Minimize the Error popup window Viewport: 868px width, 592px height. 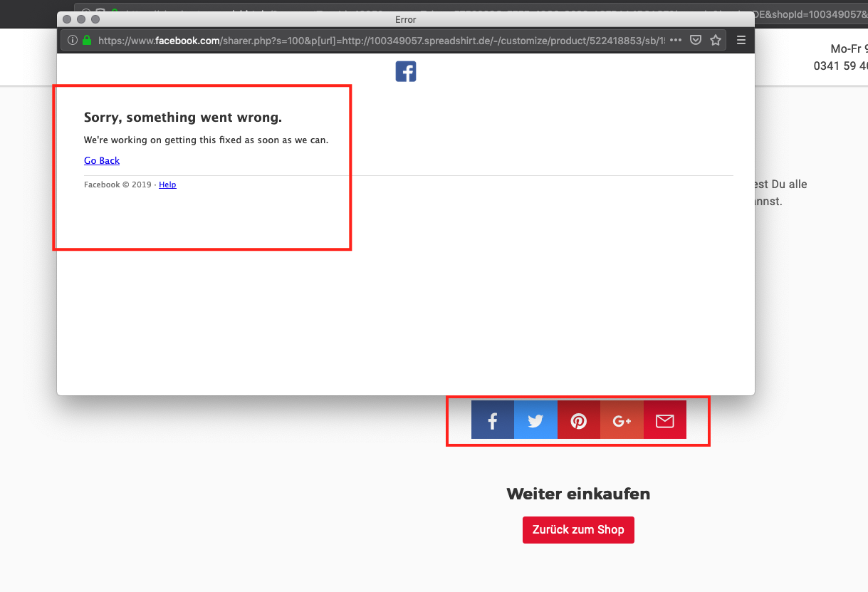pyautogui.click(x=81, y=19)
